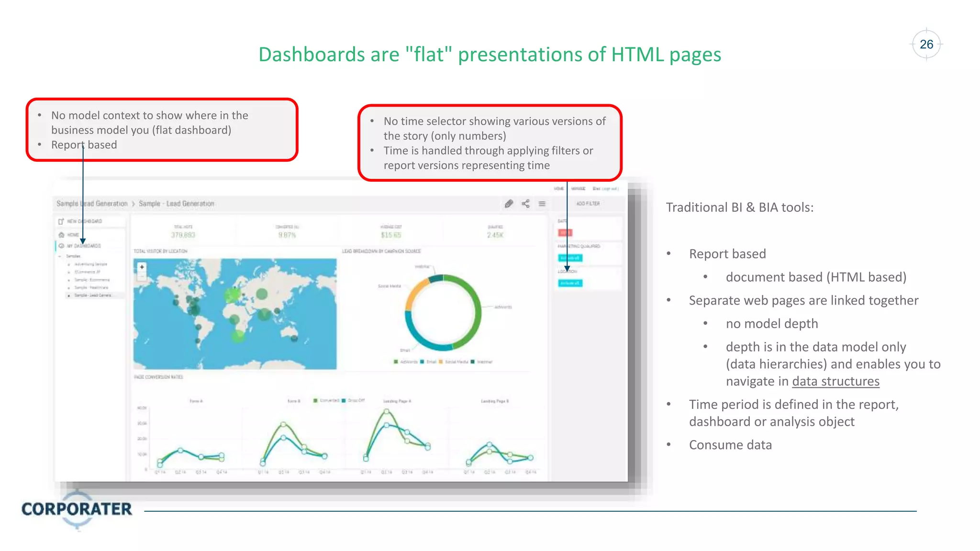Click the Webinar dark legend square

point(473,362)
